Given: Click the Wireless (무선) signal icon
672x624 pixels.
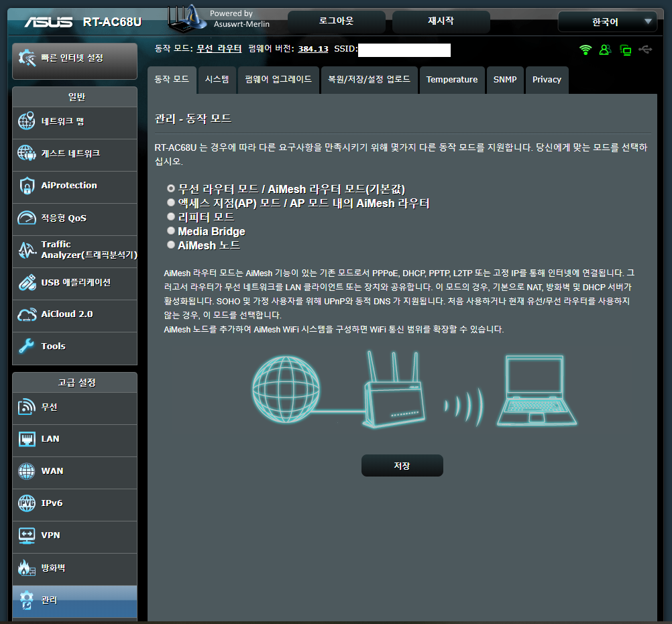Looking at the screenshot, I should tap(27, 407).
